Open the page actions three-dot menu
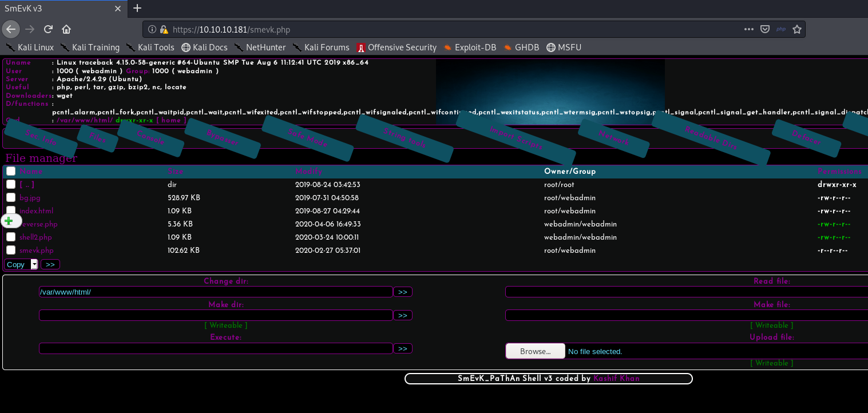Viewport: 868px width, 413px height. pyautogui.click(x=748, y=29)
